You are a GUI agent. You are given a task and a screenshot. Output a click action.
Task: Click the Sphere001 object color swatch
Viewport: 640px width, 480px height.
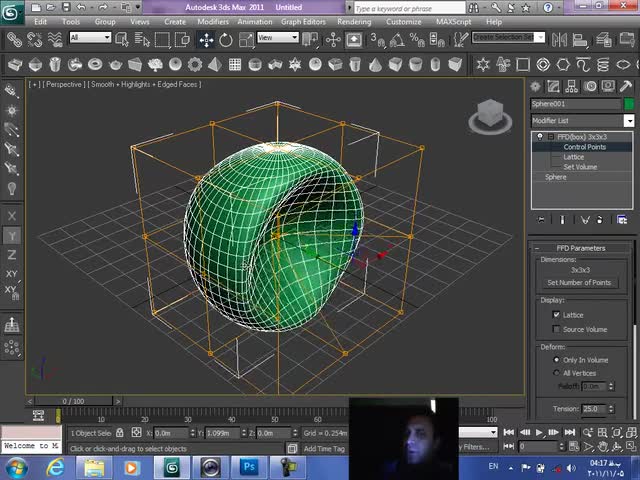point(629,104)
